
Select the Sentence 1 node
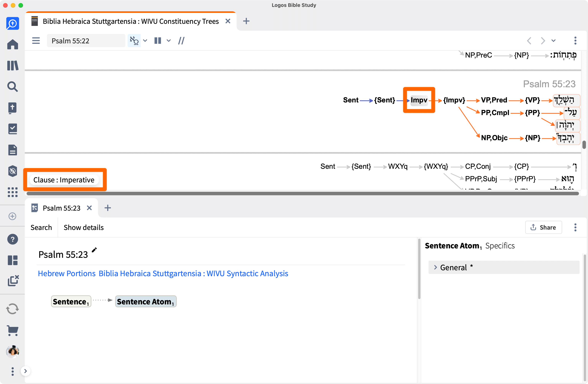71,302
